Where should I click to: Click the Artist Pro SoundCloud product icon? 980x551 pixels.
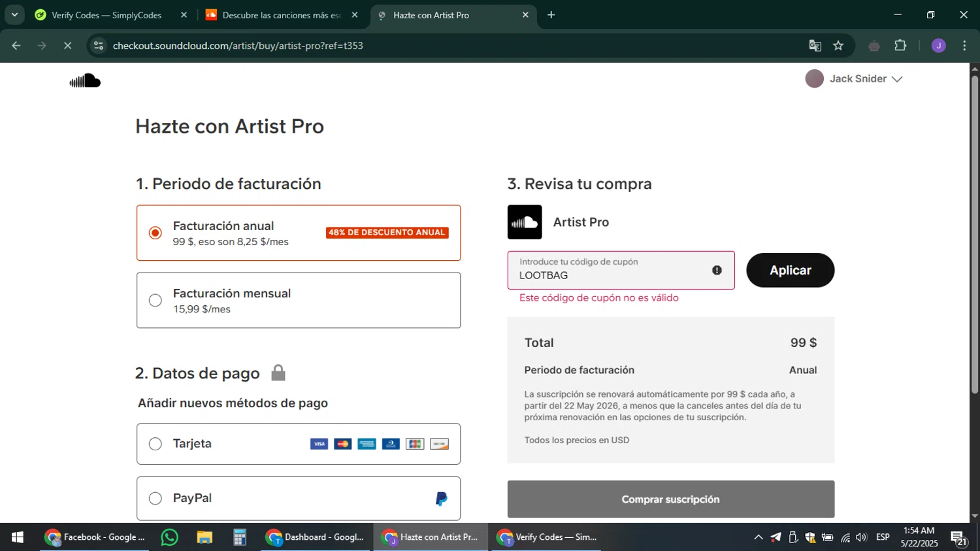pyautogui.click(x=525, y=222)
